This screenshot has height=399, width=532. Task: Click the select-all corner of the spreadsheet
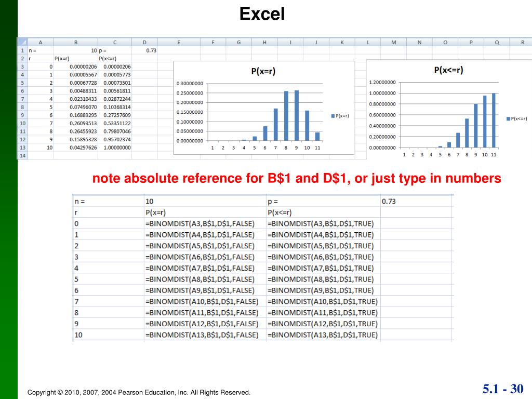[x=22, y=42]
